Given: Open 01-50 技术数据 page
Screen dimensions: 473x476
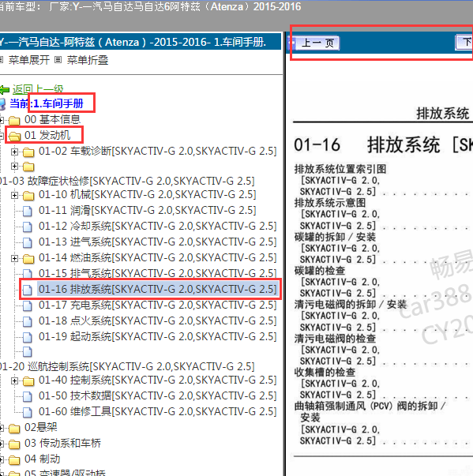Looking at the screenshot, I should (158, 395).
